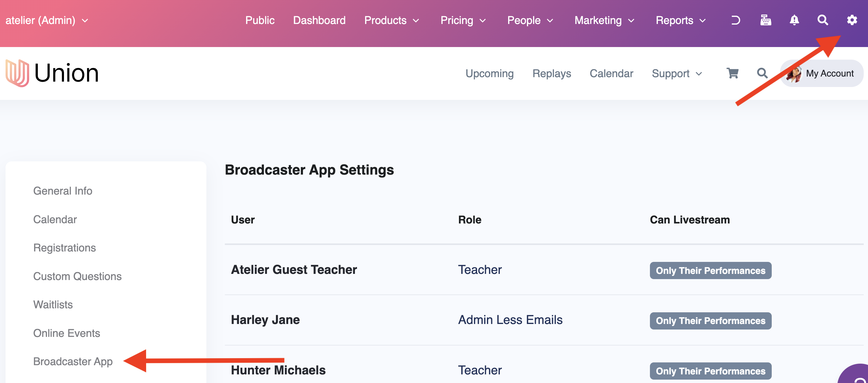Toggle Atelier Guest Teacher's livestream permission badge
The width and height of the screenshot is (868, 383).
710,270
